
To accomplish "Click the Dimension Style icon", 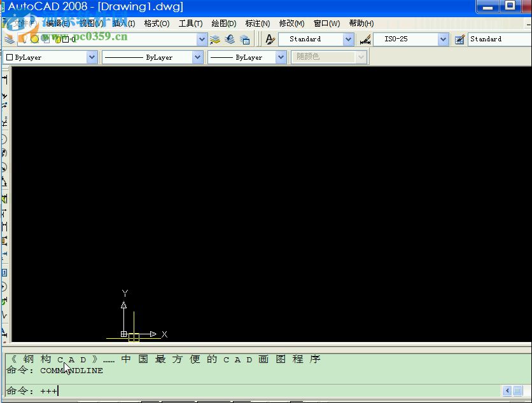I will 365,39.
